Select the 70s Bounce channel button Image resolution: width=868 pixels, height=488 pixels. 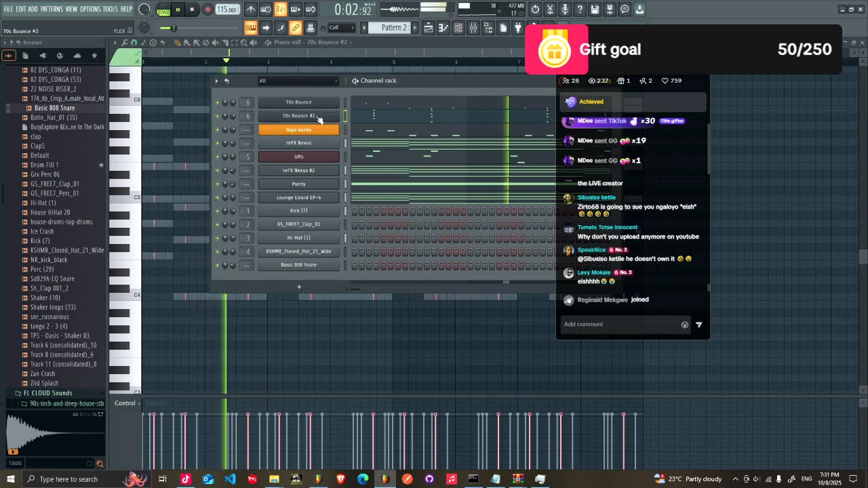(298, 102)
